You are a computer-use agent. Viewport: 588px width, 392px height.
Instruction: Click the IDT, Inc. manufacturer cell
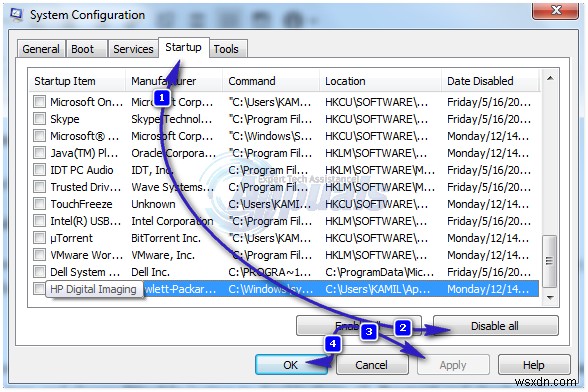click(x=152, y=170)
